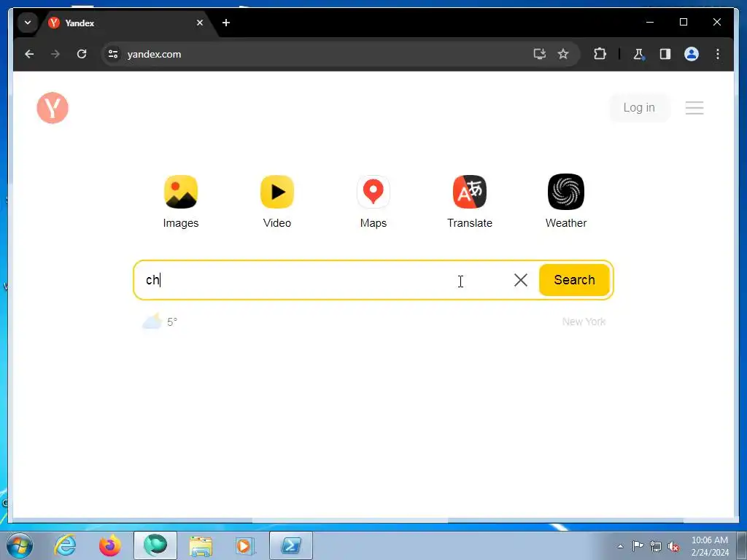
Task: Open the Extensions puzzle icon
Action: coord(600,54)
